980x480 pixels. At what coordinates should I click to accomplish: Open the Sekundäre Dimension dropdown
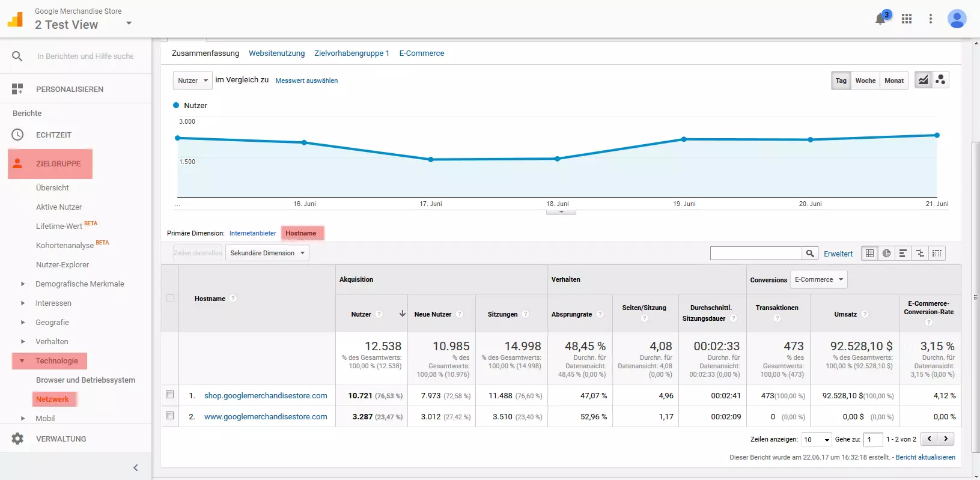267,253
